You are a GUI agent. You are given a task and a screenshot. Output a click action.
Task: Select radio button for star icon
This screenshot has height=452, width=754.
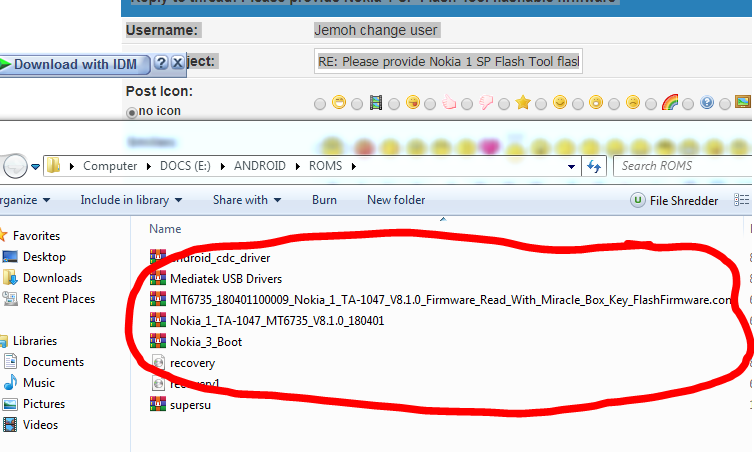(503, 104)
